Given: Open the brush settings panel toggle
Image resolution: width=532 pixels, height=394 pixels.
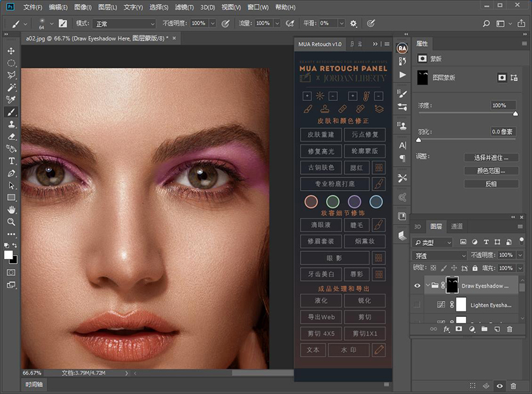Looking at the screenshot, I should pos(63,23).
